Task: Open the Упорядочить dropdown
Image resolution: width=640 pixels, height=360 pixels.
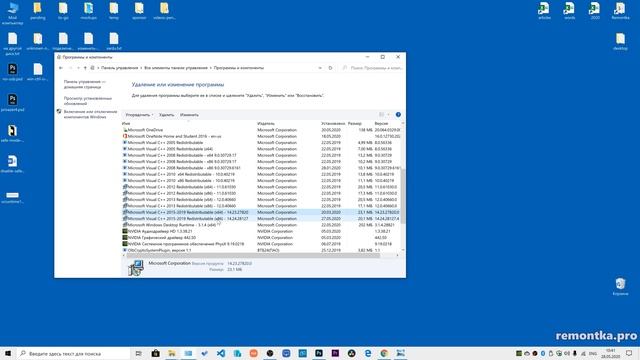Action: coord(139,115)
